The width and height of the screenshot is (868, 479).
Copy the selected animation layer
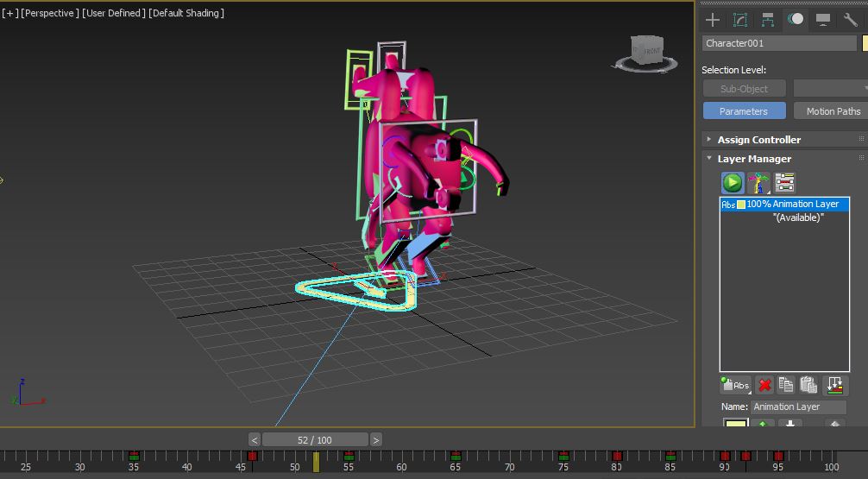[x=786, y=385]
